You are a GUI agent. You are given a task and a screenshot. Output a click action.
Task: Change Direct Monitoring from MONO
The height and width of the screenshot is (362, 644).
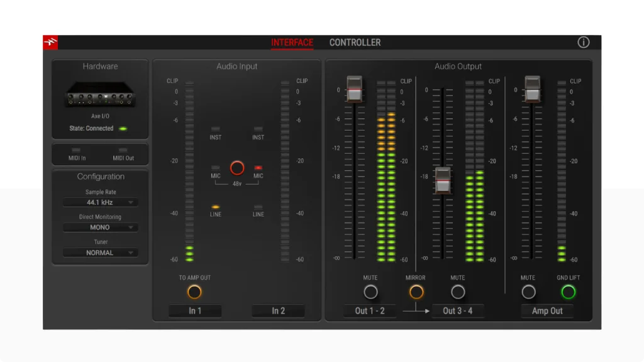[100, 227]
